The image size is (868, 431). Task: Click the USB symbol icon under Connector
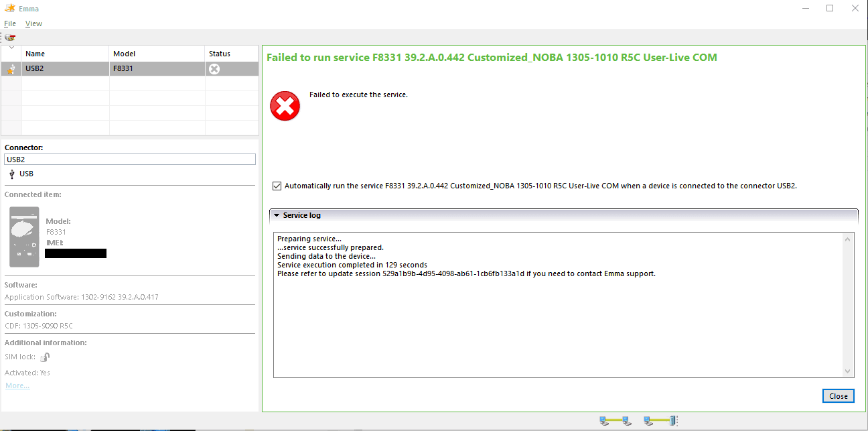[x=11, y=174]
